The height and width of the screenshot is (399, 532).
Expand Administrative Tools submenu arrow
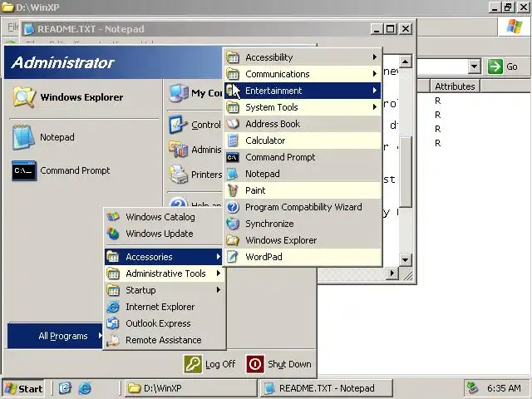point(219,273)
